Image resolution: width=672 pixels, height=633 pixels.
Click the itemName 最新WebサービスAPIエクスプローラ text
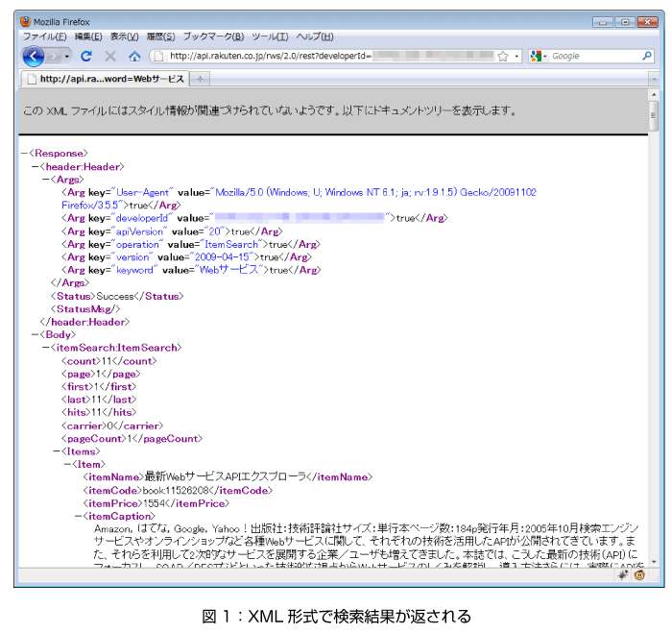tap(226, 476)
